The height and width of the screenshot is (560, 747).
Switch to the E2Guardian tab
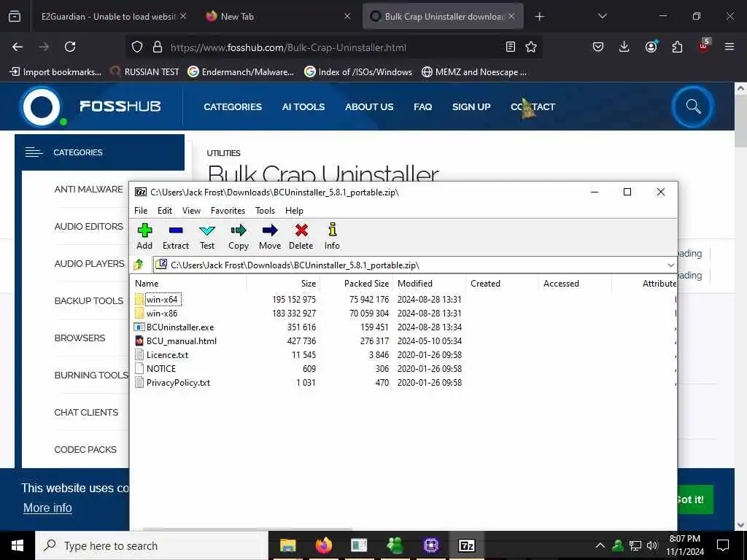(109, 16)
